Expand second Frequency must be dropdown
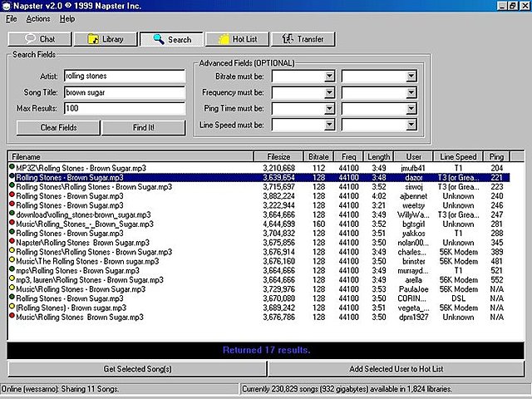Image resolution: width=532 pixels, height=399 pixels. 411,92
